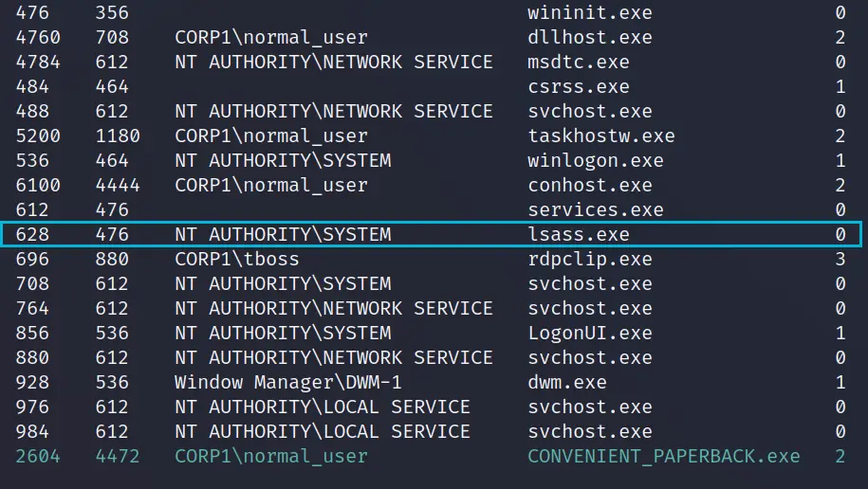868x489 pixels.
Task: Click PID 696 in the rdpclip.exe row
Action: point(32,259)
